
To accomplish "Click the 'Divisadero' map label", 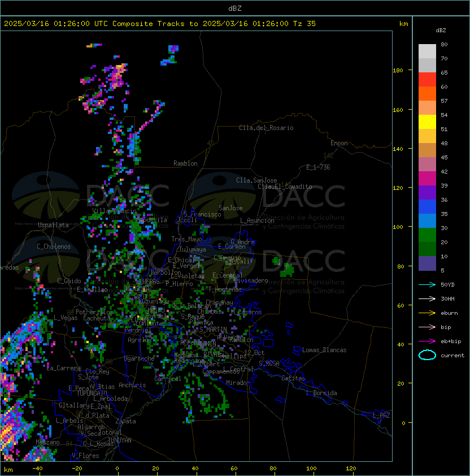I will tap(251, 280).
